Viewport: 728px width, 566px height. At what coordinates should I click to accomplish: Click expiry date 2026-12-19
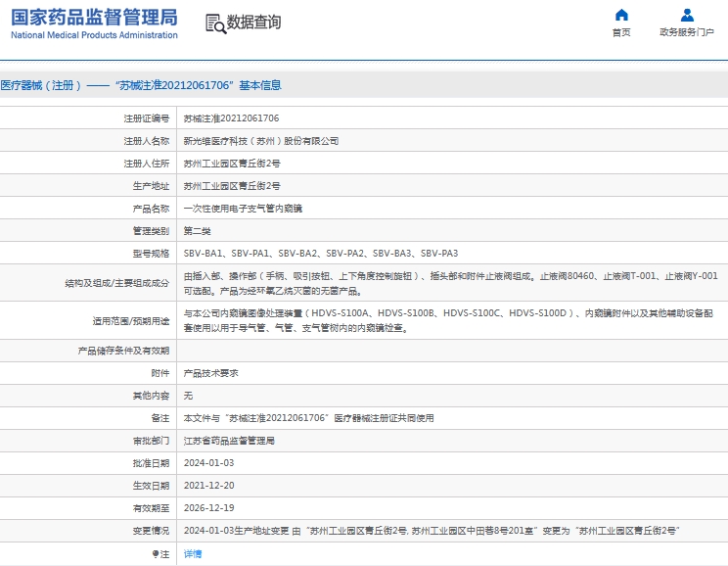click(x=209, y=508)
